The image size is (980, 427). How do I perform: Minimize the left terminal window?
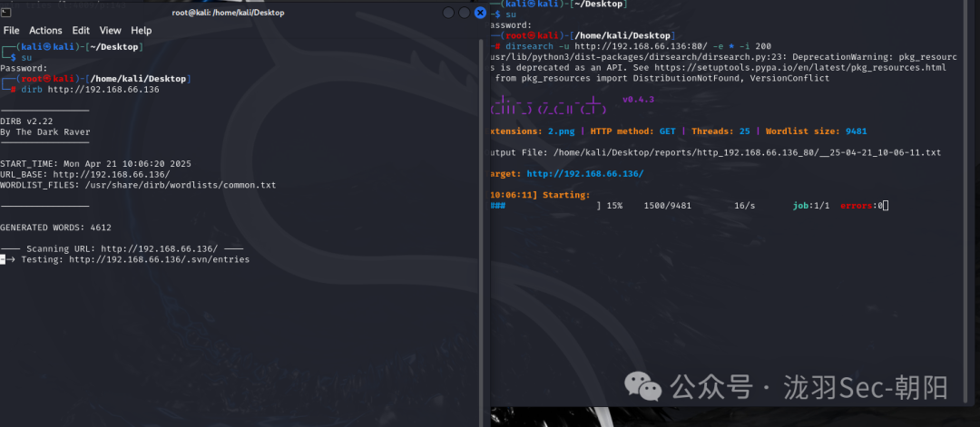point(448,13)
